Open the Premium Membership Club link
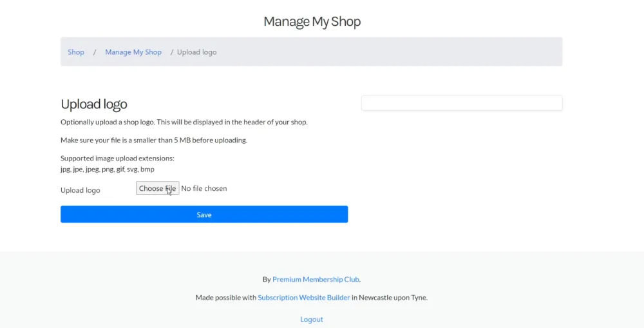The height and width of the screenshot is (328, 644). tap(316, 280)
